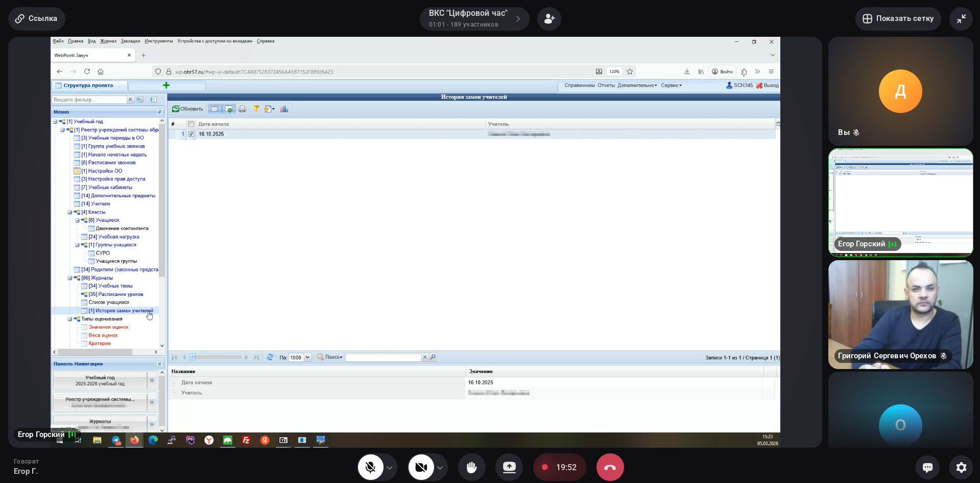Hang up the call with red phone icon
The image size is (980, 483).
coord(610,467)
